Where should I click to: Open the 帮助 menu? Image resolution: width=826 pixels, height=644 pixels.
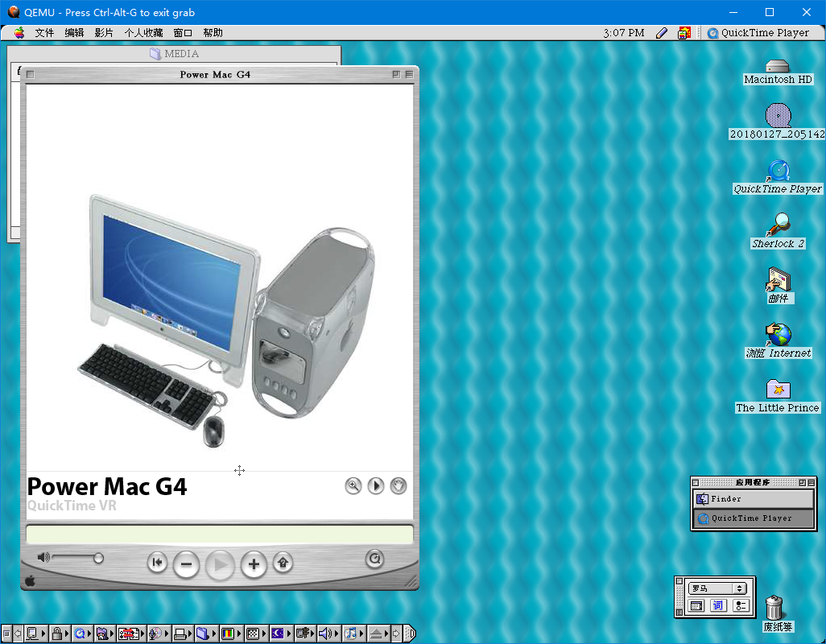[213, 33]
